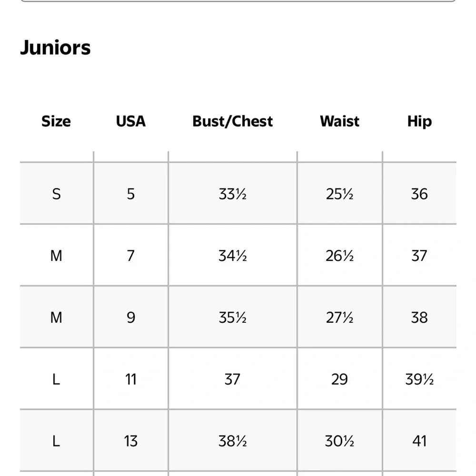
Task: Click USA size 7 cell
Action: [x=131, y=256]
